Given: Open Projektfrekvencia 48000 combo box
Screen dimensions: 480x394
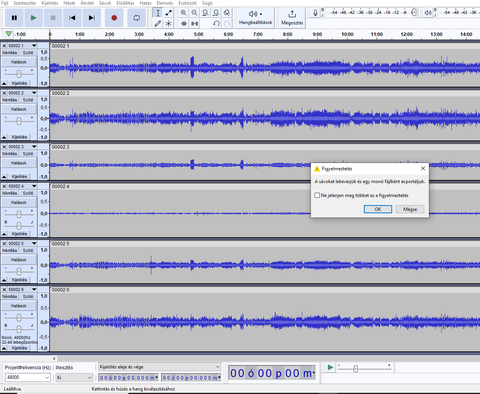Looking at the screenshot, I should point(28,377).
